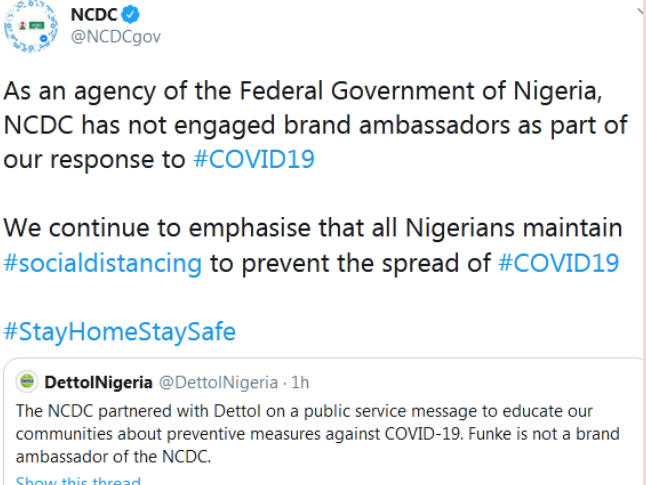
Task: Open the #StayHomeStaySafe hashtag
Action: pos(119,331)
